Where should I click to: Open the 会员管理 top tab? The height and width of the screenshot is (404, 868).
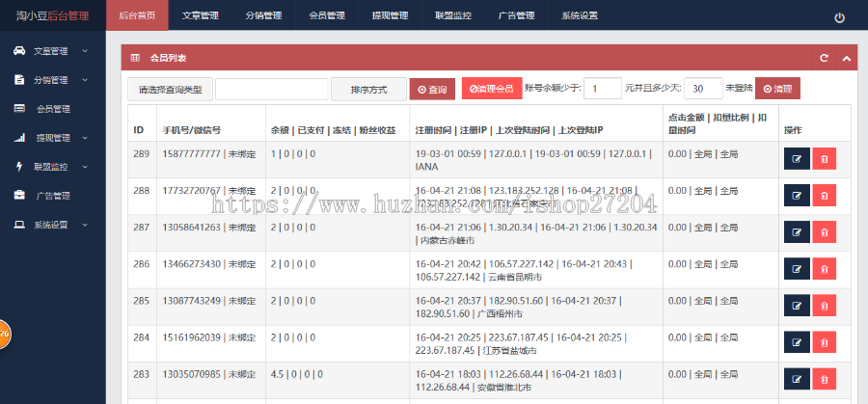(x=327, y=15)
